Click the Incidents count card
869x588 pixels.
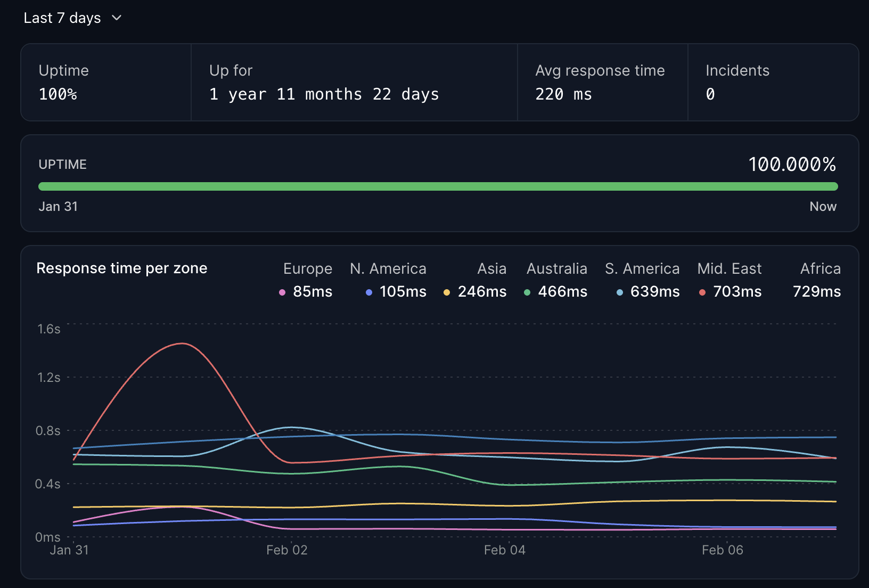(x=772, y=83)
